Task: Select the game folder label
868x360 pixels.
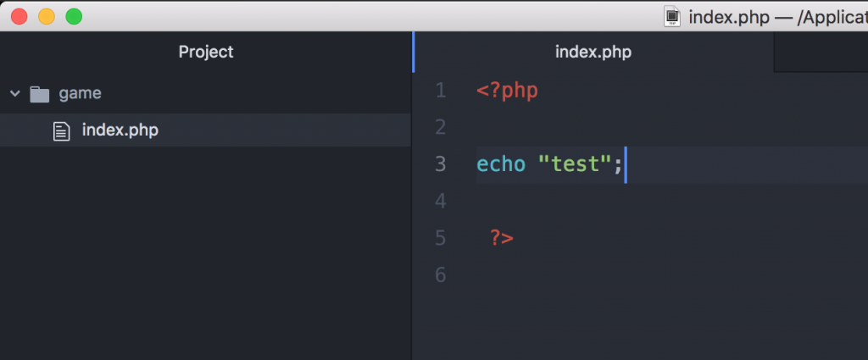Action: tap(81, 93)
